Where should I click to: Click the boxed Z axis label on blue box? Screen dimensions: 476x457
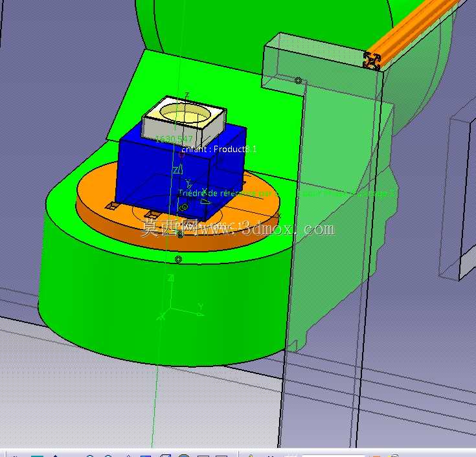177,170
